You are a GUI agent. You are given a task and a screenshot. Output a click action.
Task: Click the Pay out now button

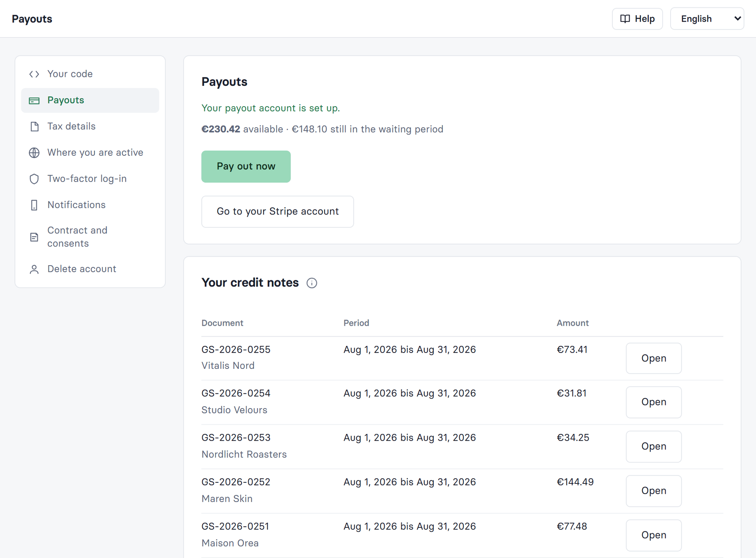246,166
